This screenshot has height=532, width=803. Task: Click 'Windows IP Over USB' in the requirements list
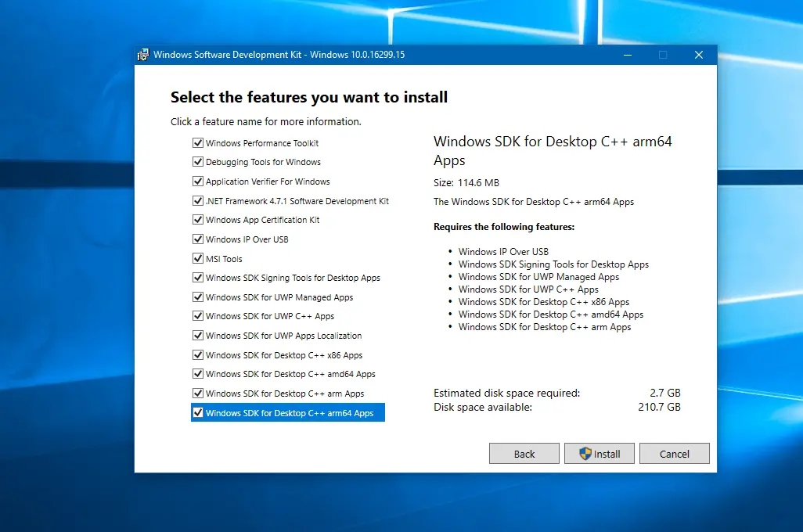coord(503,252)
